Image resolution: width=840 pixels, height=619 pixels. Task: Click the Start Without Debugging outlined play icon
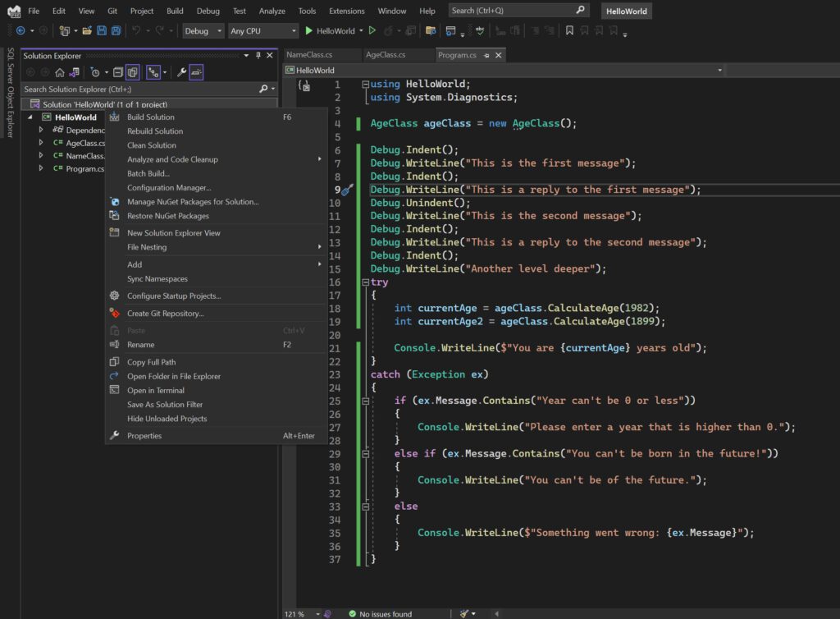[372, 30]
